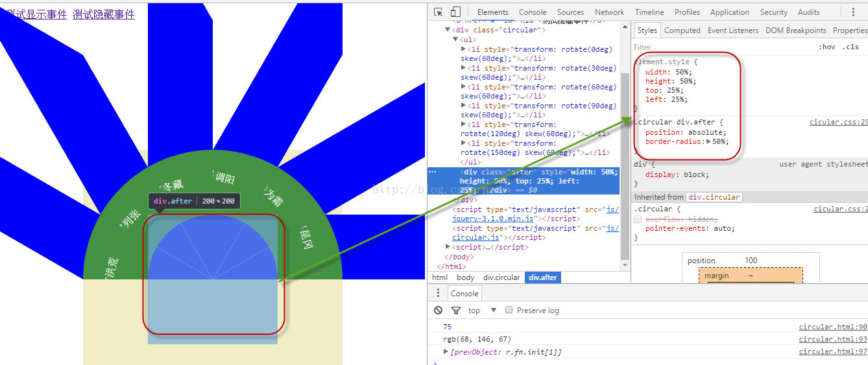Open the Profiles panel tab
This screenshot has height=365, width=868.
click(687, 12)
